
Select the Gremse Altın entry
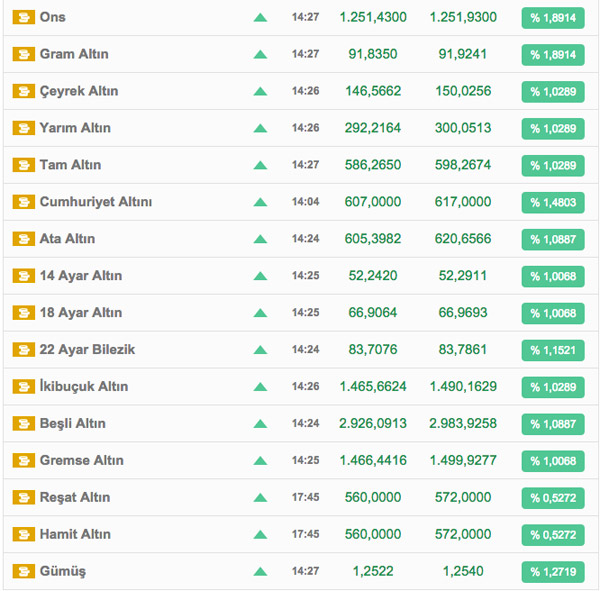81,461
